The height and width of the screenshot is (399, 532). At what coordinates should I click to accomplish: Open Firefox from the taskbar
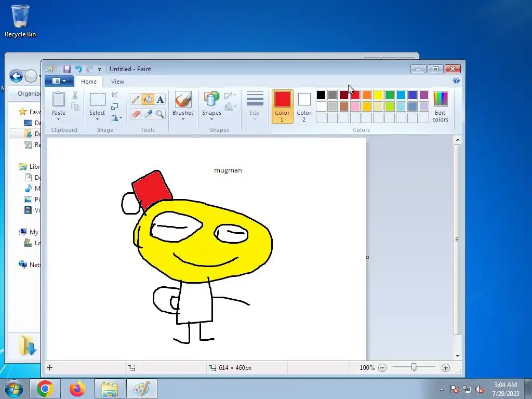point(77,389)
